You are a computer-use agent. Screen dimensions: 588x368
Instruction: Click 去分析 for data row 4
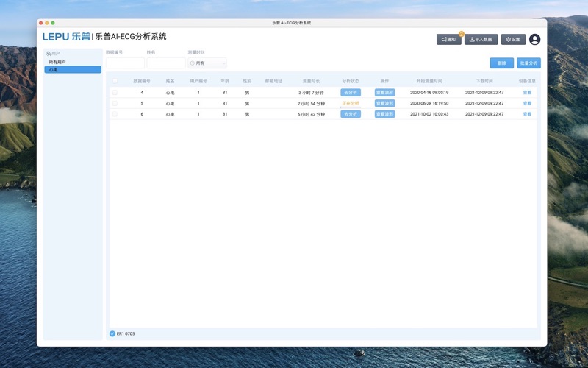point(351,93)
